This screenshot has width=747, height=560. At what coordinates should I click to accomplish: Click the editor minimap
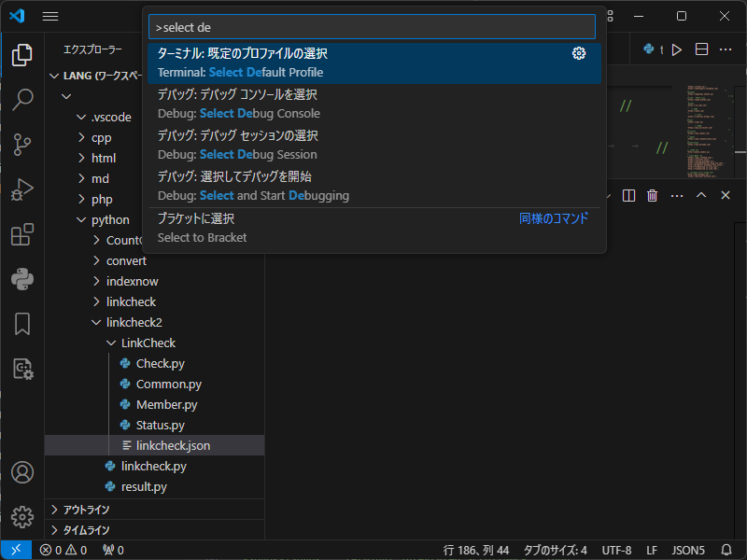tap(710, 132)
